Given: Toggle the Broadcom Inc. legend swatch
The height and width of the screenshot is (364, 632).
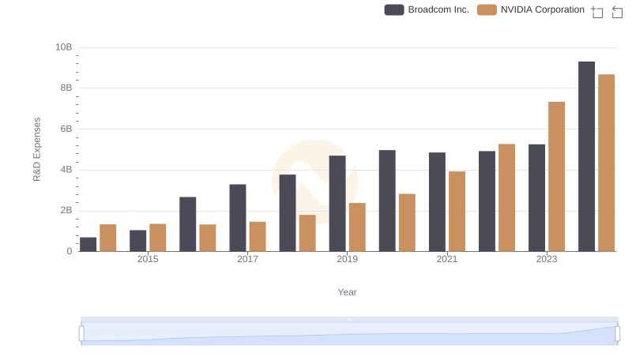Looking at the screenshot, I should click(394, 9).
